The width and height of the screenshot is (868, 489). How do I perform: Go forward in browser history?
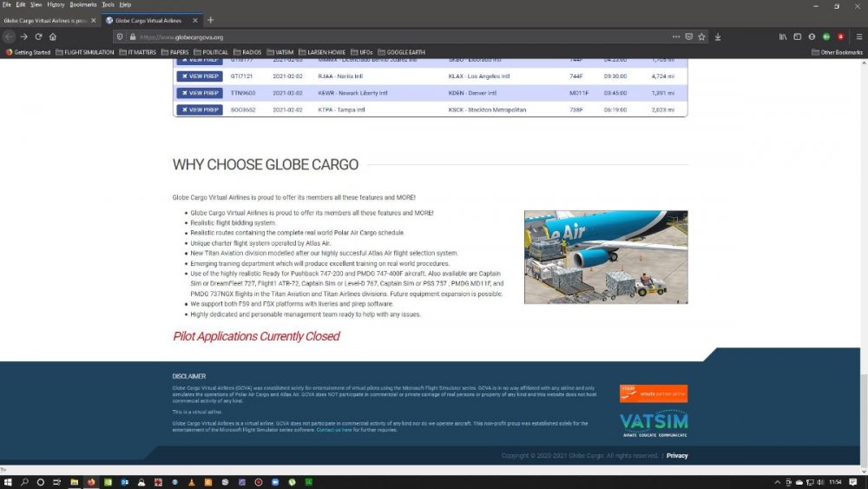23,36
